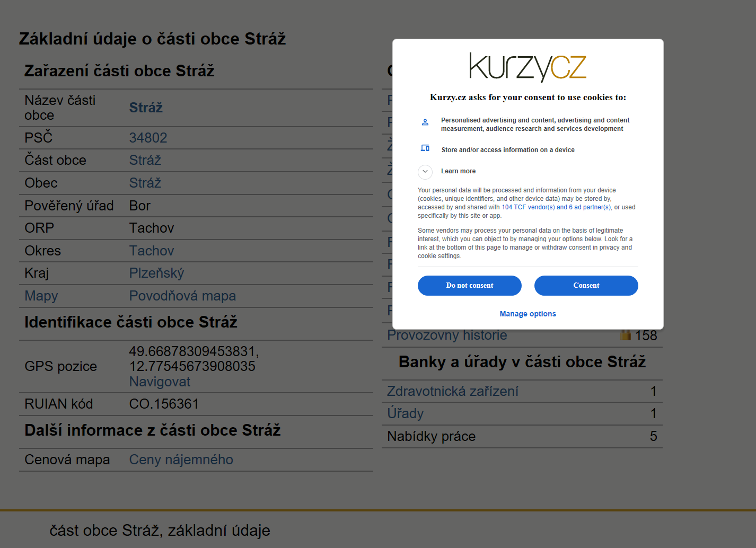Open Manage options link
Image resolution: width=756 pixels, height=548 pixels.
point(528,314)
